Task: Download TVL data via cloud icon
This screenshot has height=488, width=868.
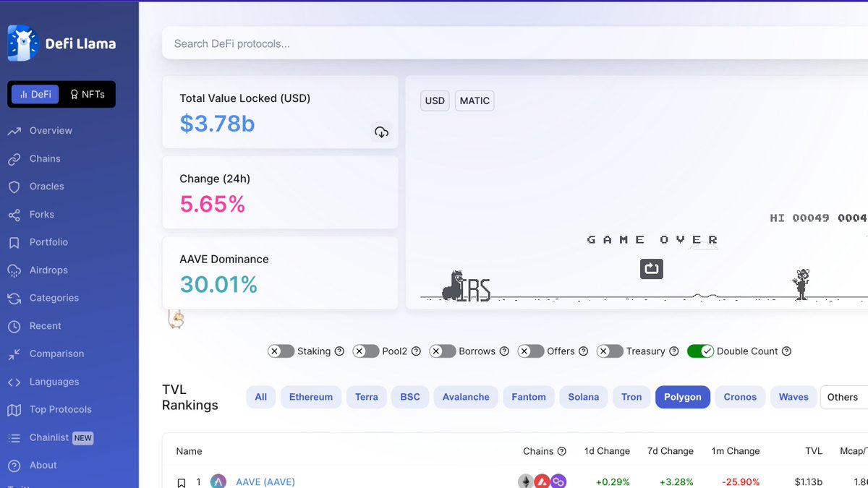Action: coord(381,132)
